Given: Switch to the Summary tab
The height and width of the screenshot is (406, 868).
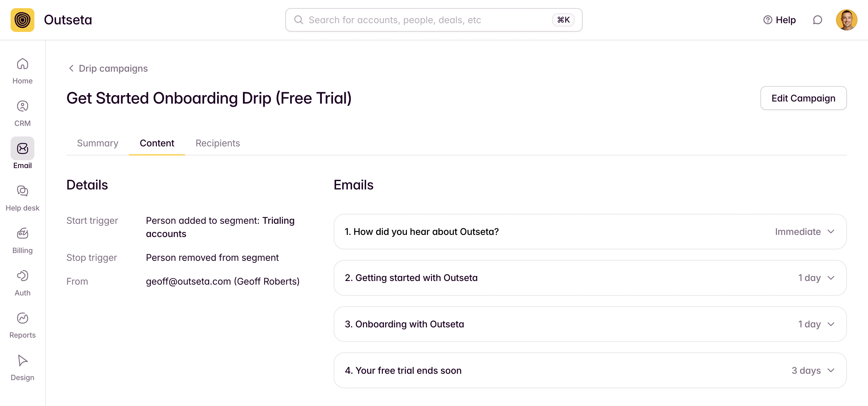Looking at the screenshot, I should tap(97, 143).
